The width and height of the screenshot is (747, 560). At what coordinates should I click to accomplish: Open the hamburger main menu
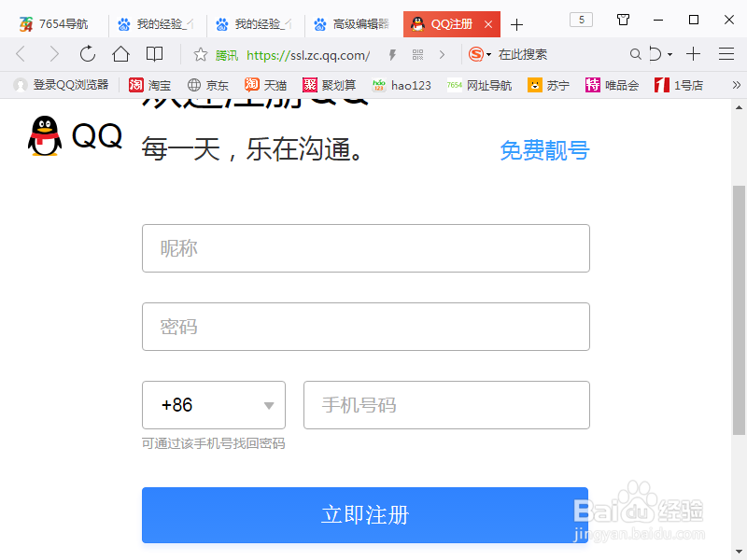pos(726,54)
